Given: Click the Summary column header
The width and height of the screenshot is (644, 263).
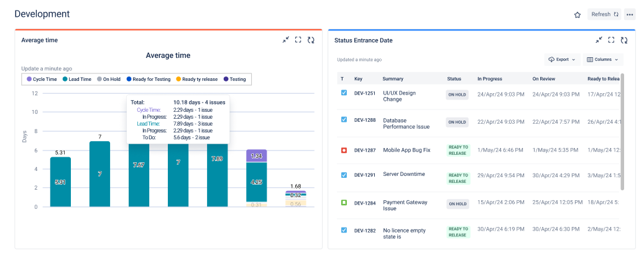Looking at the screenshot, I should (x=393, y=79).
